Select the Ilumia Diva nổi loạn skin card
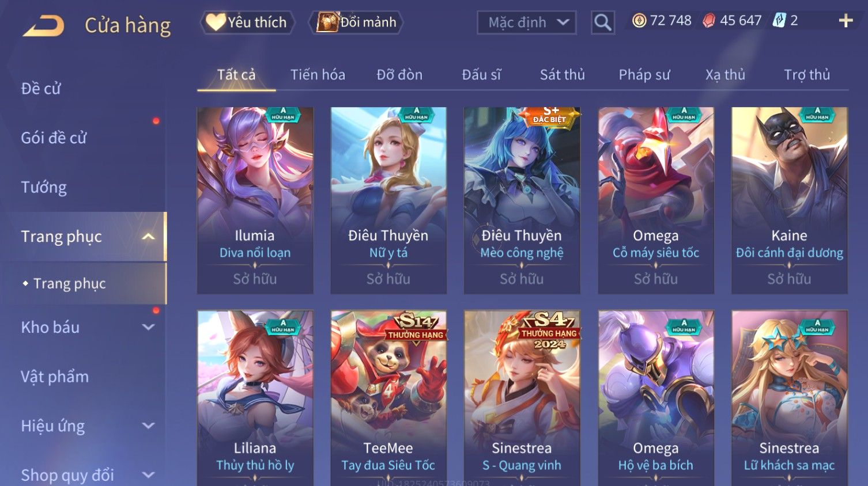This screenshot has height=486, width=868. click(x=255, y=200)
